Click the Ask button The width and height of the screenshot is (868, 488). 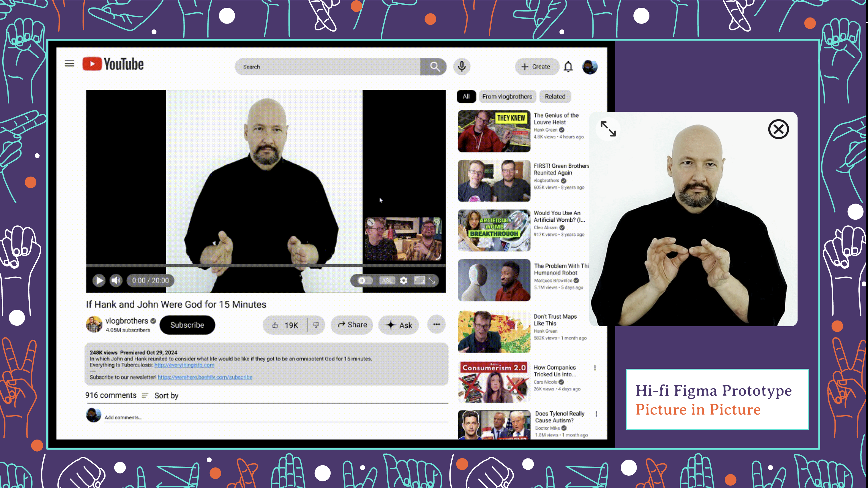pyautogui.click(x=399, y=325)
